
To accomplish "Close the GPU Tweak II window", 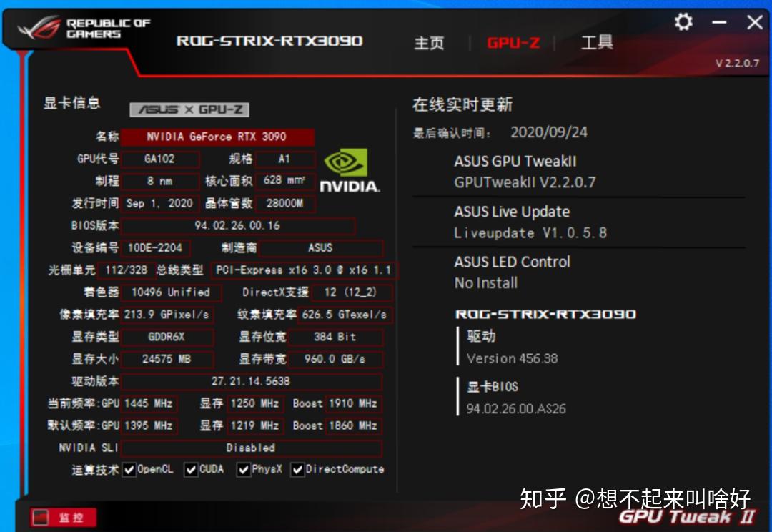I will click(x=754, y=22).
